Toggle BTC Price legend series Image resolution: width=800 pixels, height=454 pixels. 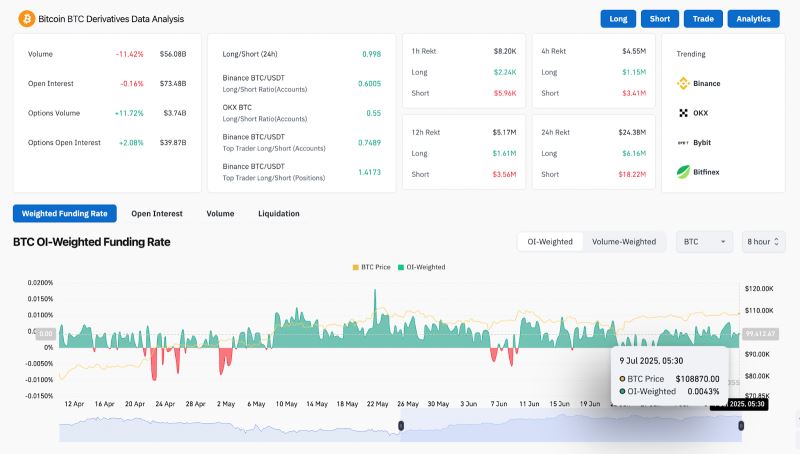pos(373,267)
